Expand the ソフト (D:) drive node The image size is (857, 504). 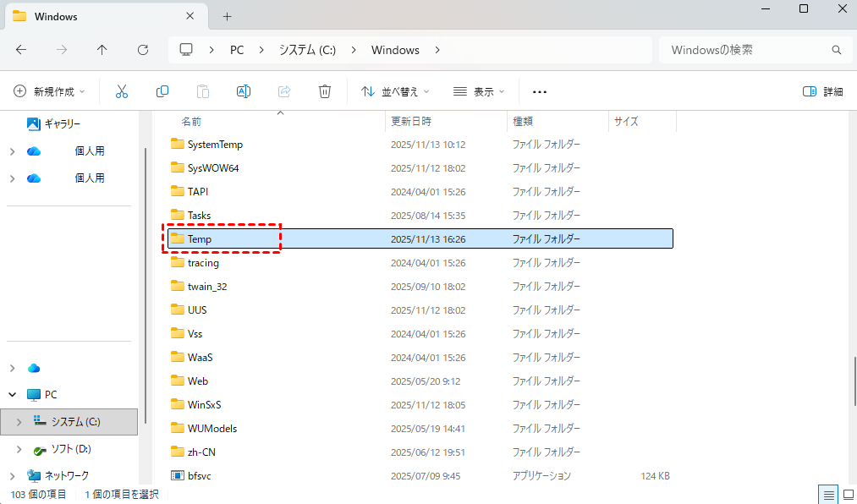[x=19, y=448]
